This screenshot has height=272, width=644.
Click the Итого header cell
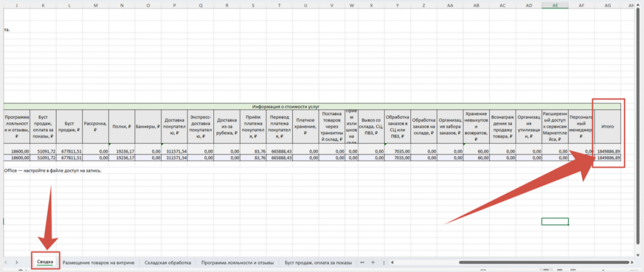click(608, 127)
